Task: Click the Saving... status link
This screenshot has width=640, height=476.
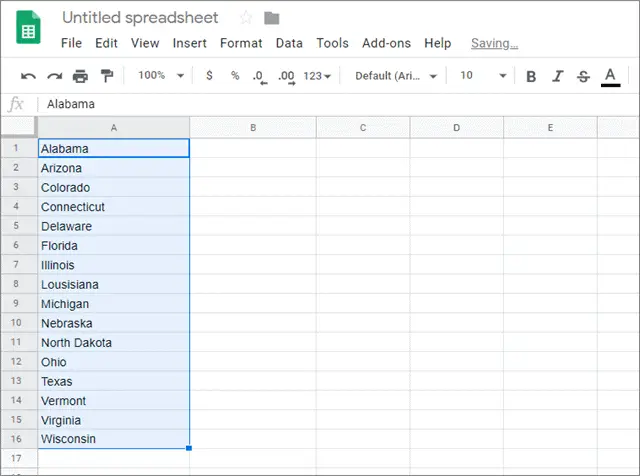Action: pos(494,43)
